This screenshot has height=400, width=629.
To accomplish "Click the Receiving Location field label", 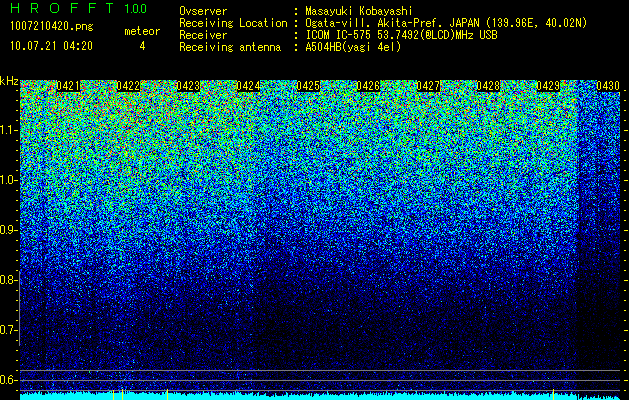I will [x=233, y=23].
